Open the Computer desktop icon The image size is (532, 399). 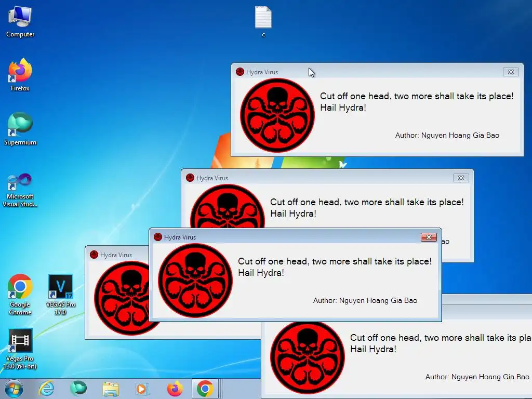pos(20,22)
